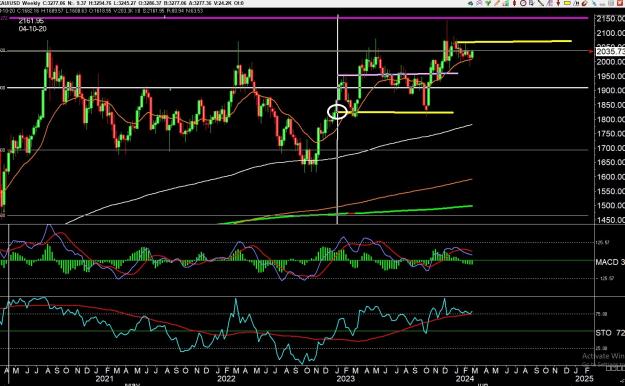
Task: Click the STO indicator label
Action: click(x=610, y=333)
